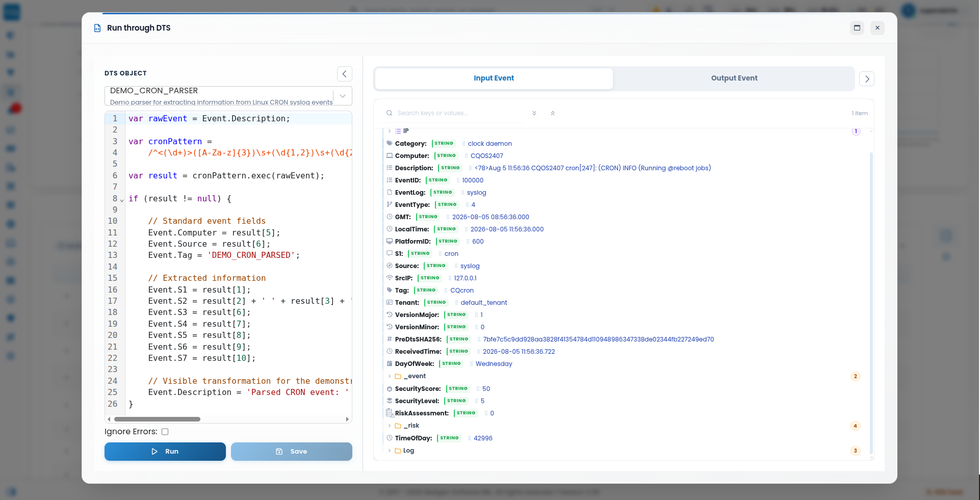Click the CQOS2407 Computer value
This screenshot has height=500, width=980.
(x=486, y=156)
